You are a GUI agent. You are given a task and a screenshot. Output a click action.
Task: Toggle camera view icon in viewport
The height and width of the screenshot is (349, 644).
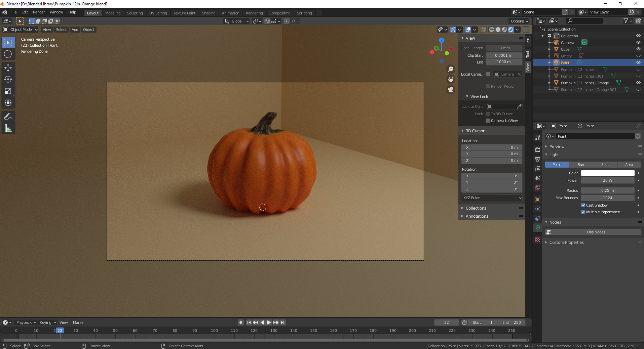(451, 90)
